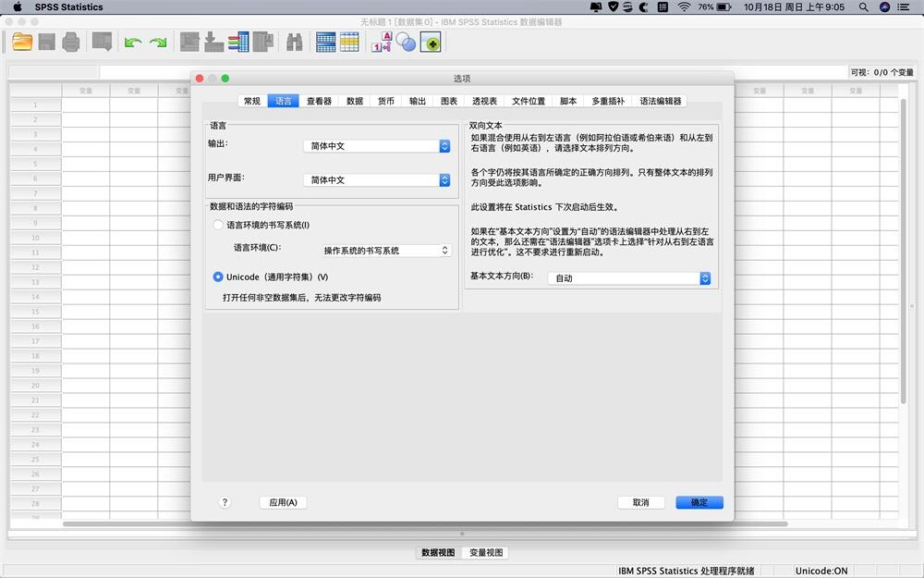The width and height of the screenshot is (924, 578).
Task: Open the 用户界面 language dropdown
Action: (377, 180)
